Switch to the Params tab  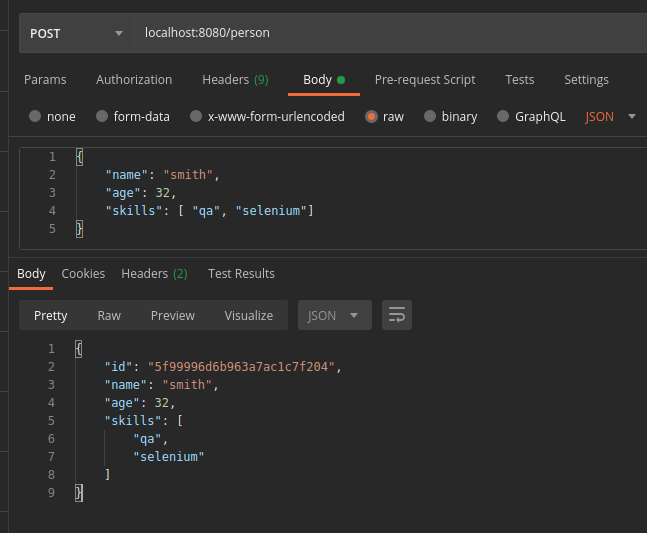point(45,79)
